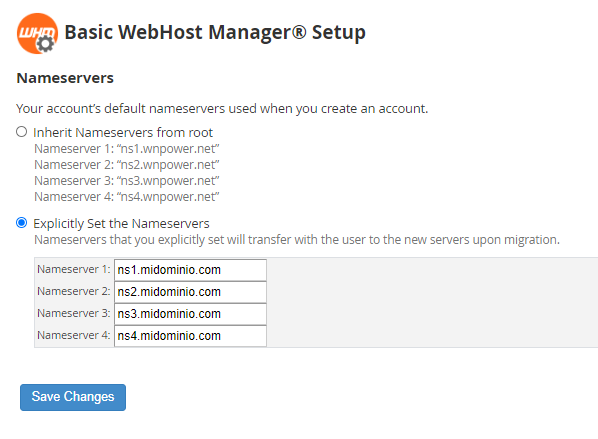Viewport: 598px width, 439px height.
Task: Save changes with the blue button
Action: (x=73, y=397)
